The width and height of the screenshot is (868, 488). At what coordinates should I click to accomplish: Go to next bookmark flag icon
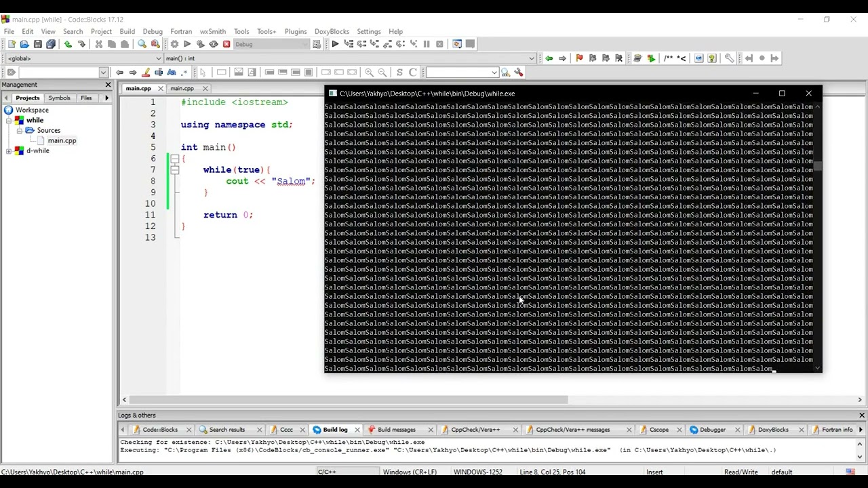[606, 58]
